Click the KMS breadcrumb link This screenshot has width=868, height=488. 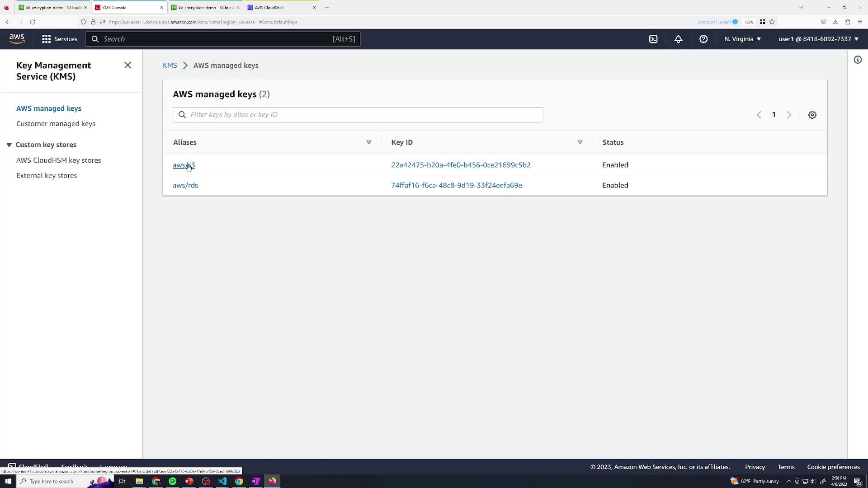pyautogui.click(x=170, y=66)
